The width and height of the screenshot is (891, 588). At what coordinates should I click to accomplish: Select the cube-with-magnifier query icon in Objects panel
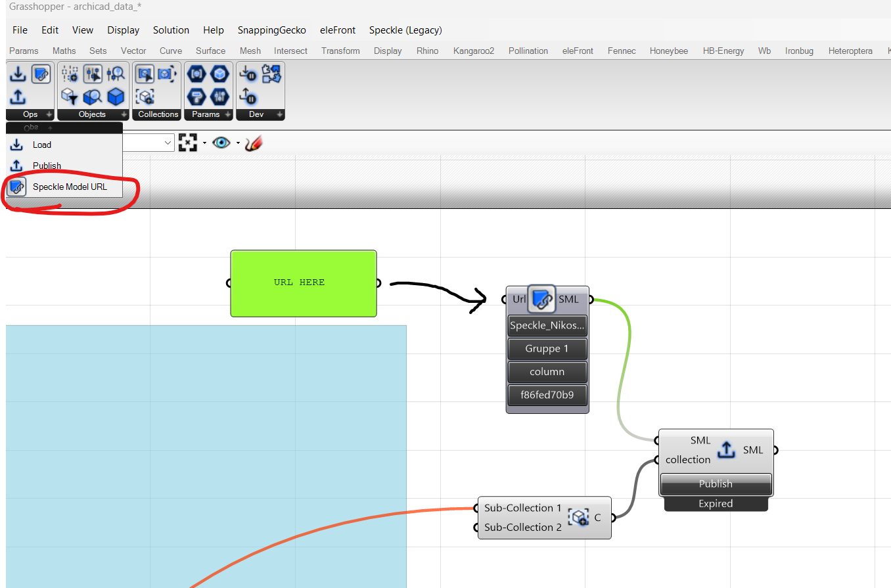coord(93,97)
